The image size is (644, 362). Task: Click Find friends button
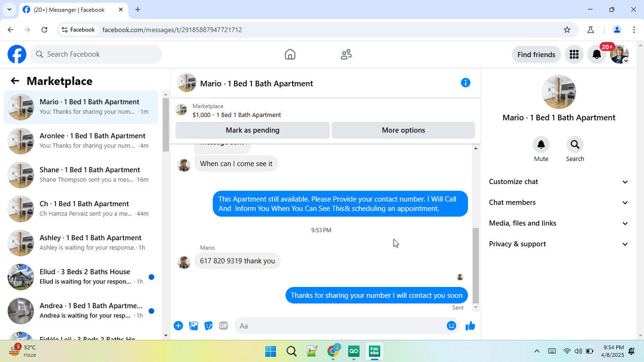click(536, 54)
